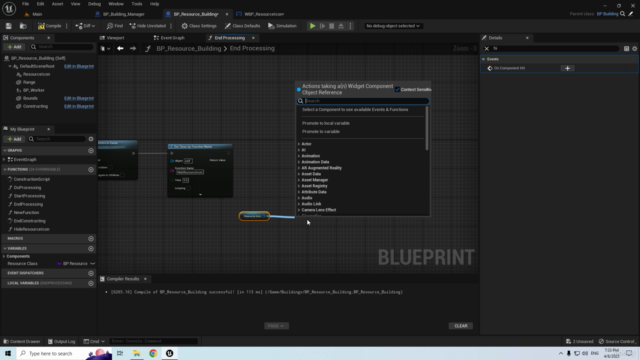Open the Diff dropdown
Image resolution: width=640 pixels, height=360 pixels.
pos(85,26)
